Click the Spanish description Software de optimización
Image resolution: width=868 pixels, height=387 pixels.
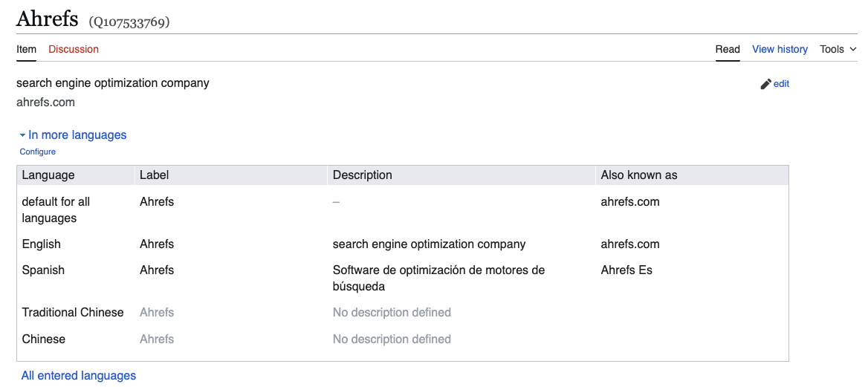coord(439,279)
